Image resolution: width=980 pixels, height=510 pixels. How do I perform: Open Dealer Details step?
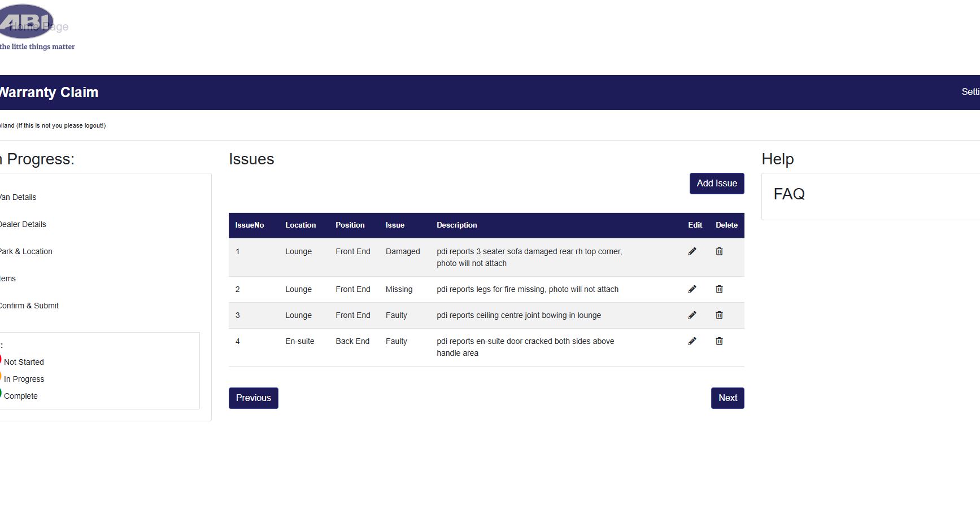23,224
